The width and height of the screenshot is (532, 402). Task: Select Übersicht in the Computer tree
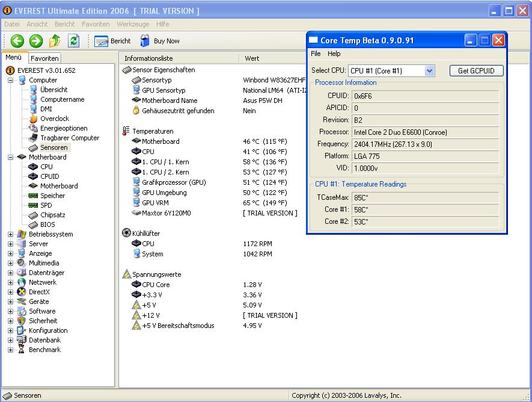(x=54, y=90)
